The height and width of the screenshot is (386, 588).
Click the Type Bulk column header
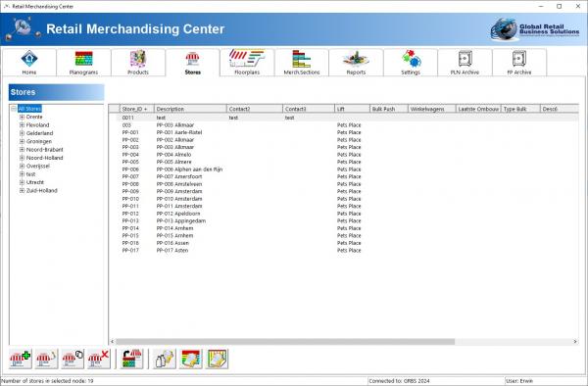pyautogui.click(x=520, y=109)
